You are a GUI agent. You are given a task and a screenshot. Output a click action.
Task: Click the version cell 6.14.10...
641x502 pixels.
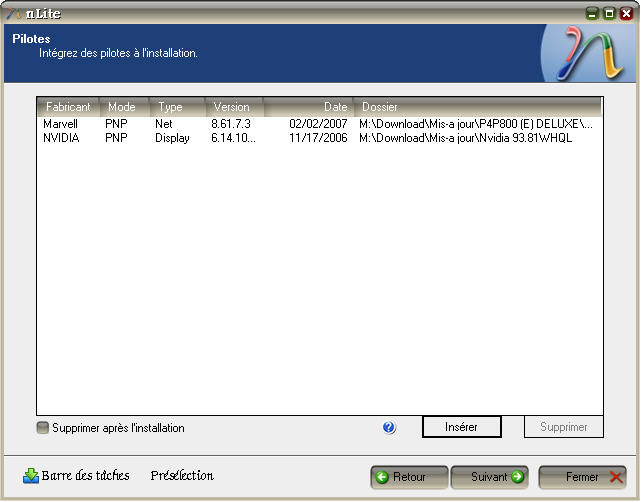[x=233, y=138]
